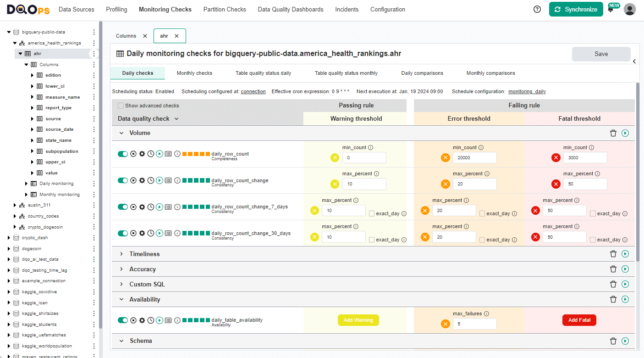
Task: Delete all checks in Volume section
Action: (x=613, y=133)
